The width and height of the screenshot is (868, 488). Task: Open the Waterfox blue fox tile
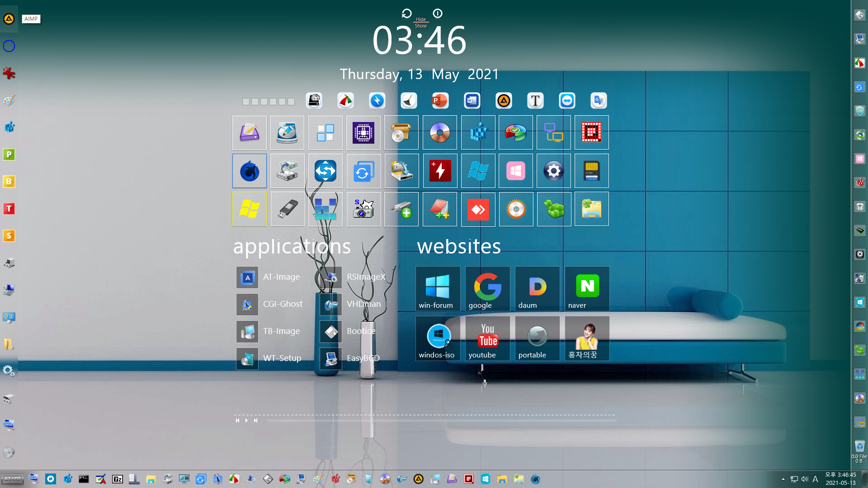250,171
